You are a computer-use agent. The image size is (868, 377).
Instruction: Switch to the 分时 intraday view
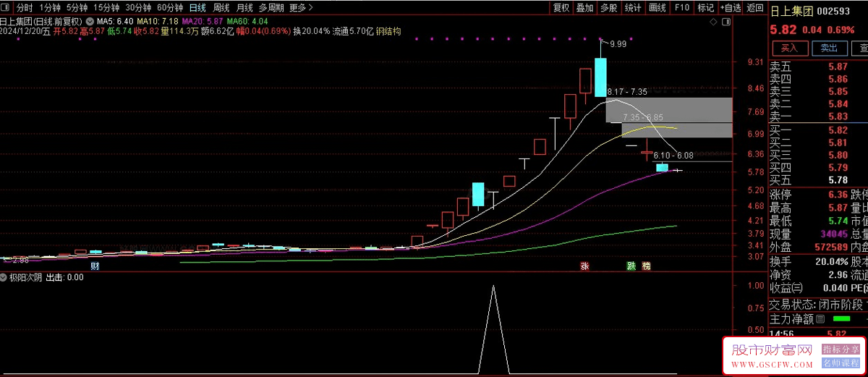(25, 8)
